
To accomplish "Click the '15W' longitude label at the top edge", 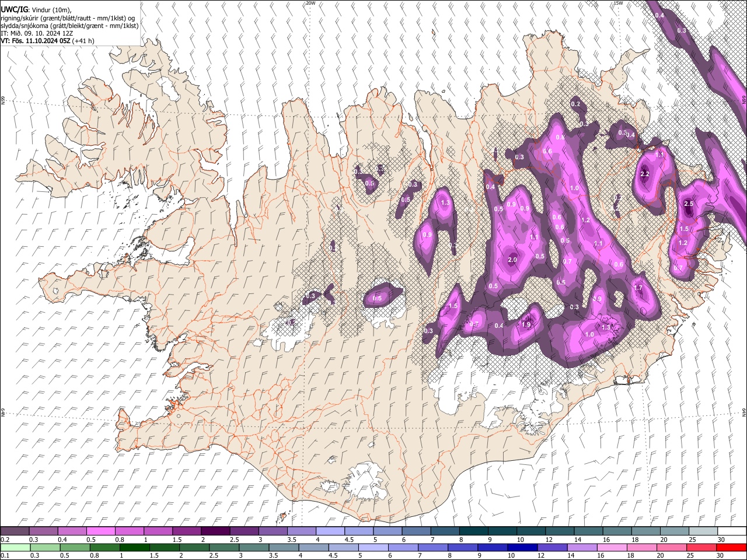I will coord(619,3).
